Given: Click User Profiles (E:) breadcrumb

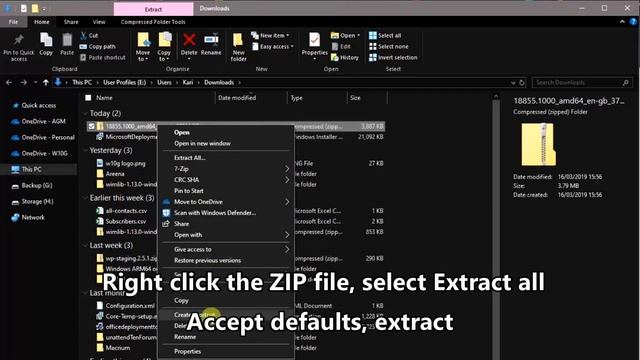Looking at the screenshot, I should point(124,82).
